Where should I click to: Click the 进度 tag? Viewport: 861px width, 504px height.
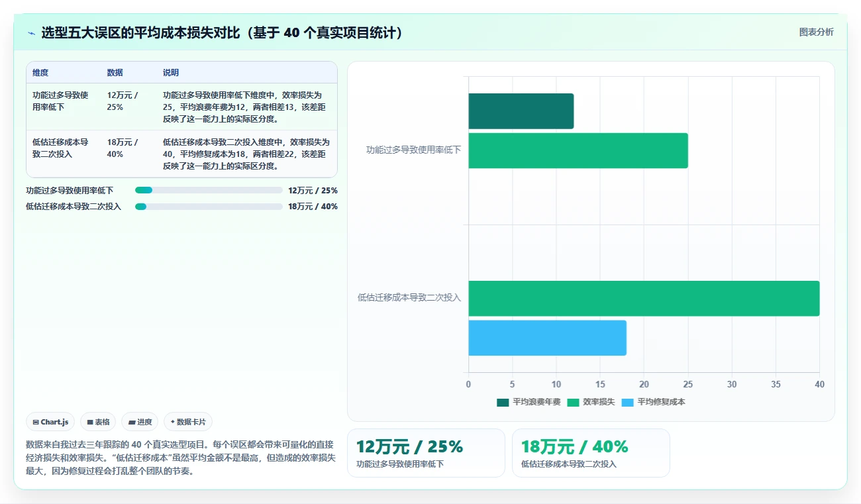point(140,422)
